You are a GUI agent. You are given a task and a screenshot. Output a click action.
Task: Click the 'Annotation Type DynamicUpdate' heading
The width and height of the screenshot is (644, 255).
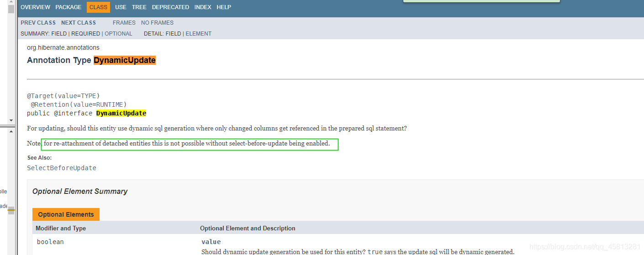pyautogui.click(x=91, y=60)
